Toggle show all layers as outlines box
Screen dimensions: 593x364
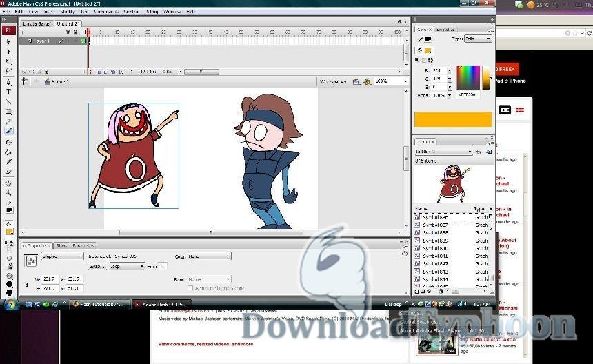83,32
